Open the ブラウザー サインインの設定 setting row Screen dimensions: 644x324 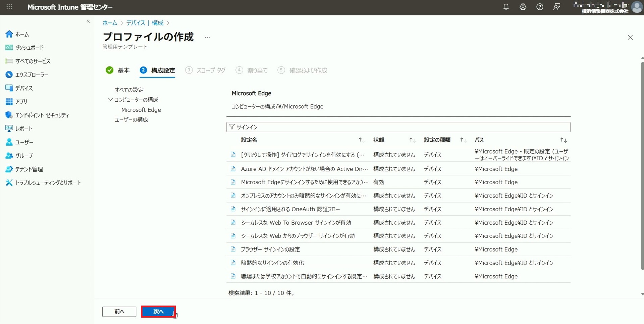tap(270, 250)
